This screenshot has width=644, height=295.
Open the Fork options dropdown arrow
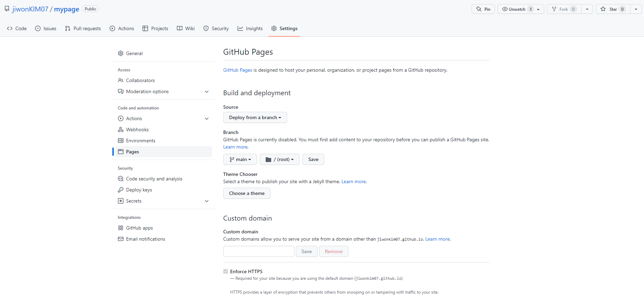tap(587, 9)
